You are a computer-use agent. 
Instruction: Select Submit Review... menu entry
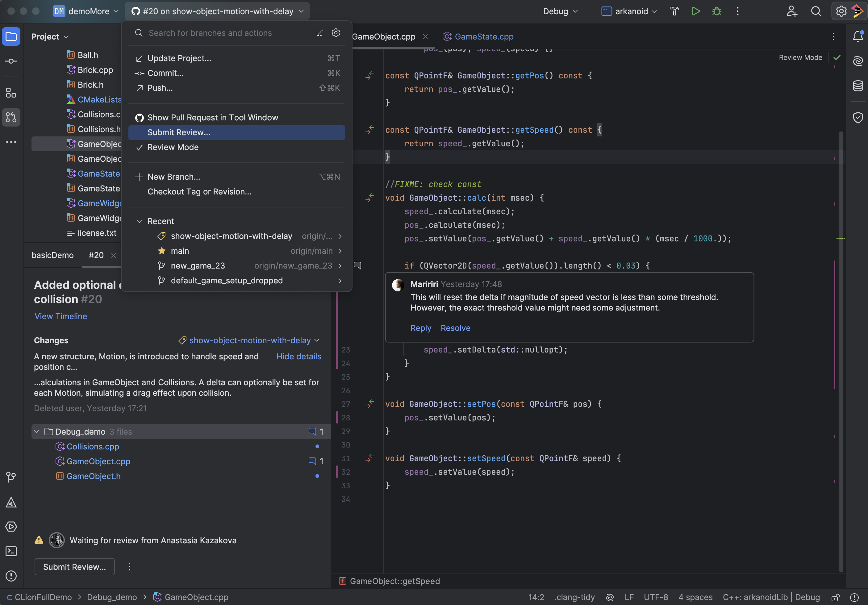point(179,133)
